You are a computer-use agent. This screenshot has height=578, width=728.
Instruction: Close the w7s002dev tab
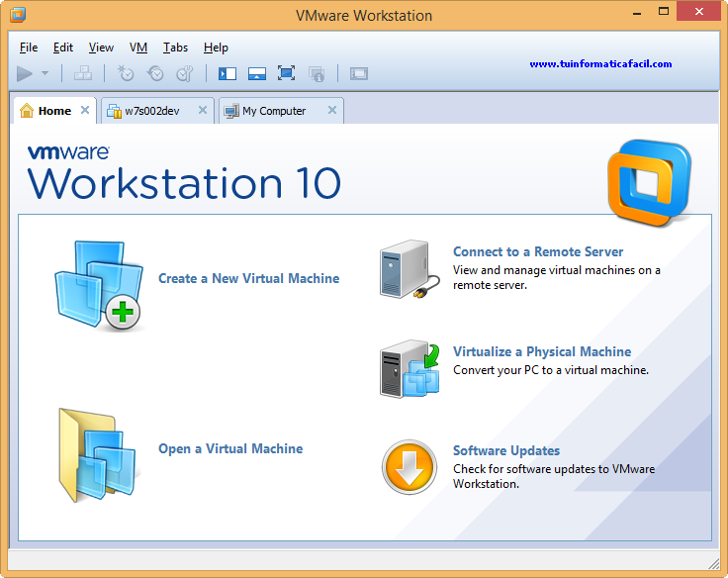coord(203,110)
